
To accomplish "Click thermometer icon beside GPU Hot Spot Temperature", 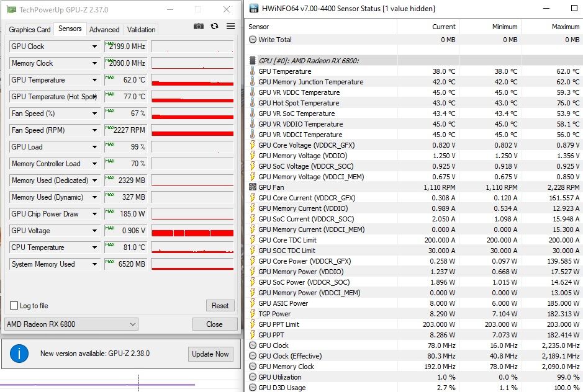I will click(x=253, y=102).
